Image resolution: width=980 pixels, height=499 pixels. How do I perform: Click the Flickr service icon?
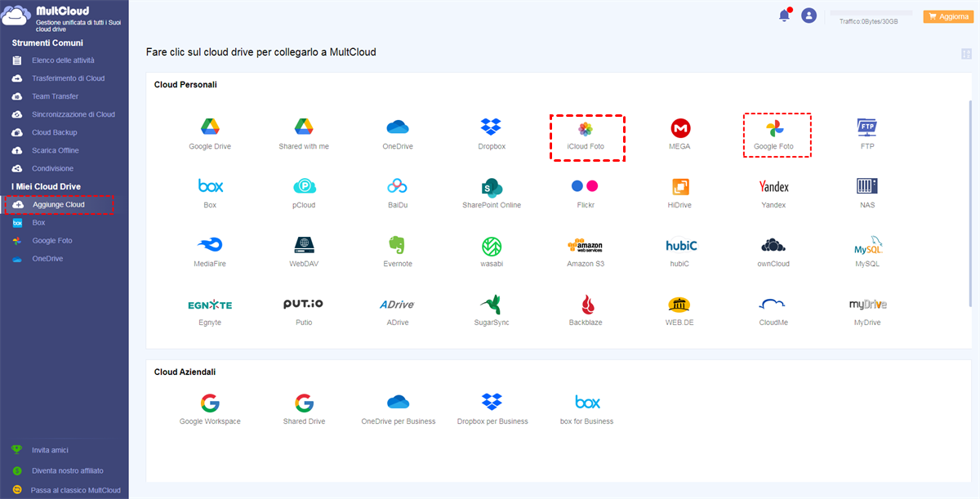[x=586, y=186]
